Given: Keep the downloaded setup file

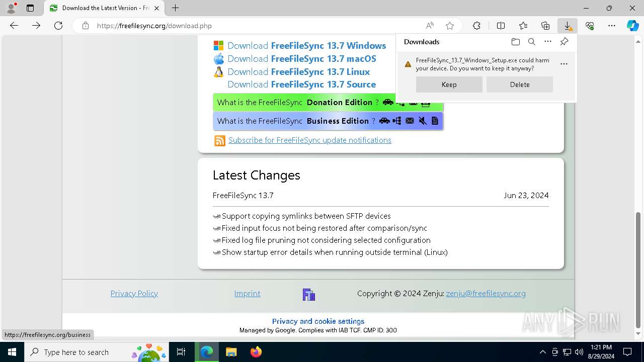Looking at the screenshot, I should click(x=449, y=84).
